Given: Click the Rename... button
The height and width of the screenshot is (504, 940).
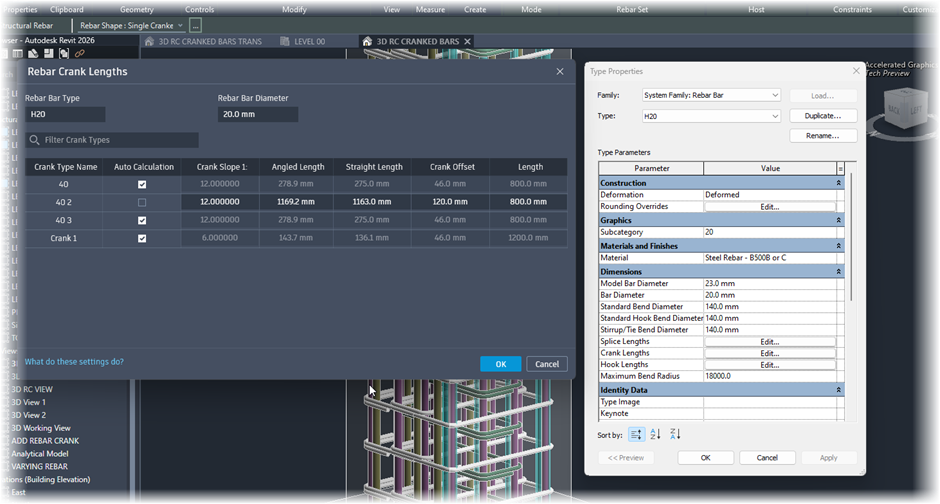Looking at the screenshot, I should coord(823,136).
